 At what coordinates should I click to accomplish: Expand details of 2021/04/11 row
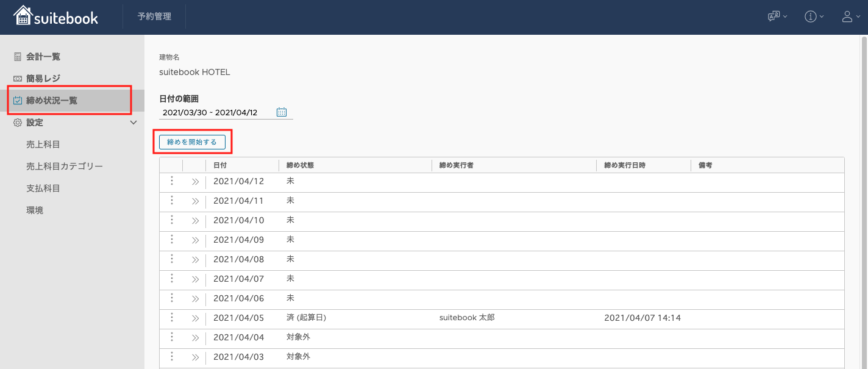point(195,201)
